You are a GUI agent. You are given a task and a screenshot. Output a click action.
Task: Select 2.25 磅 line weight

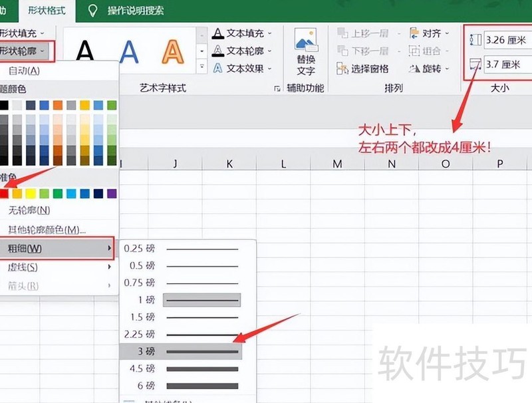pyautogui.click(x=181, y=335)
